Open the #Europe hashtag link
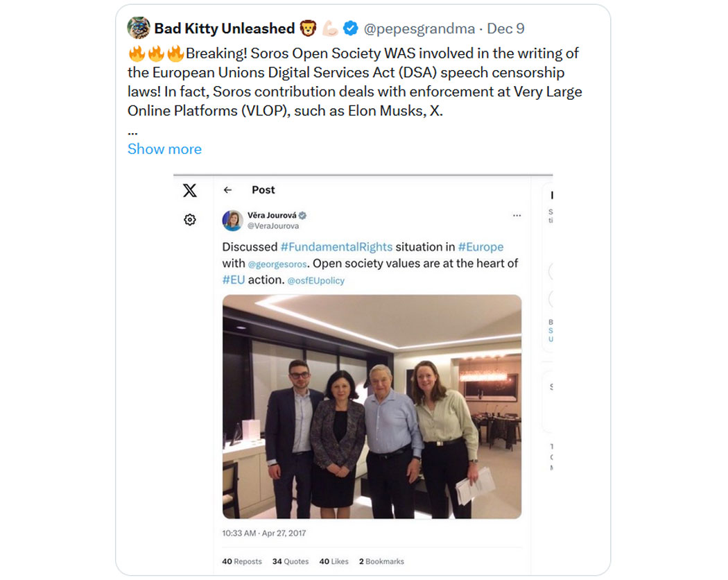Screen dimensions: 728x580 coord(480,247)
